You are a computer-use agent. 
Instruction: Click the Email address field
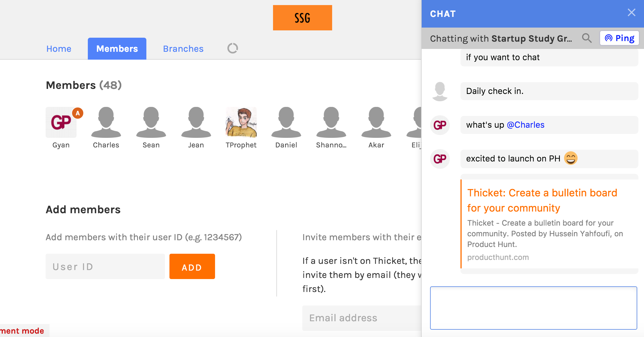click(x=362, y=318)
